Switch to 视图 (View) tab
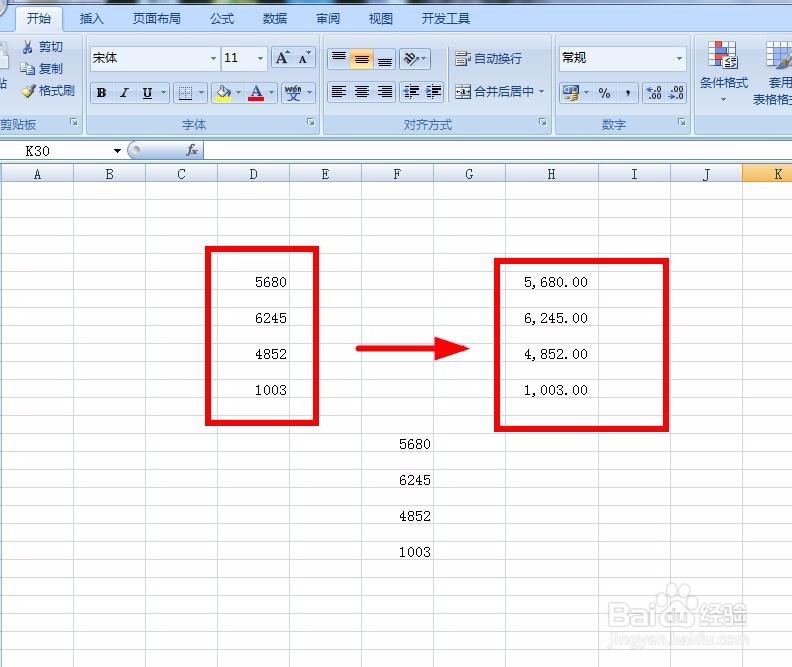 pos(380,19)
